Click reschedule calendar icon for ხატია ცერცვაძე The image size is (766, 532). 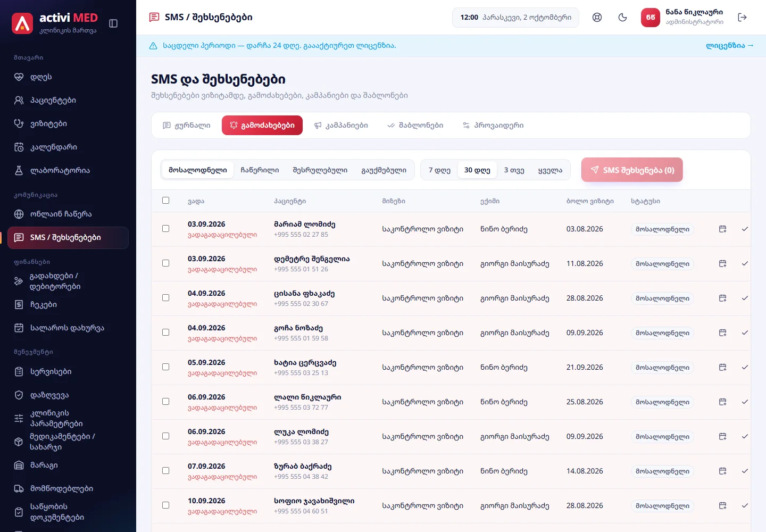pos(723,367)
